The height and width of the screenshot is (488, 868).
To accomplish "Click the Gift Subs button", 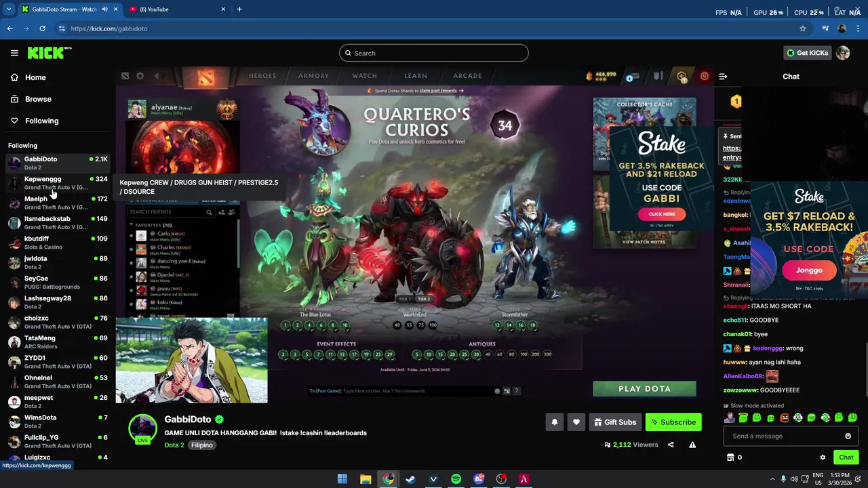I will pyautogui.click(x=615, y=422).
